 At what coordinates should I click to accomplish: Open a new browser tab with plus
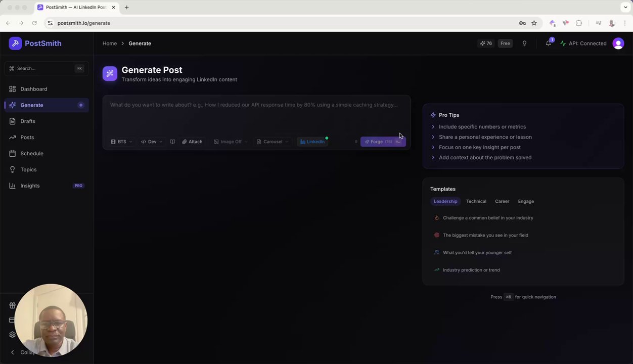coord(126,7)
